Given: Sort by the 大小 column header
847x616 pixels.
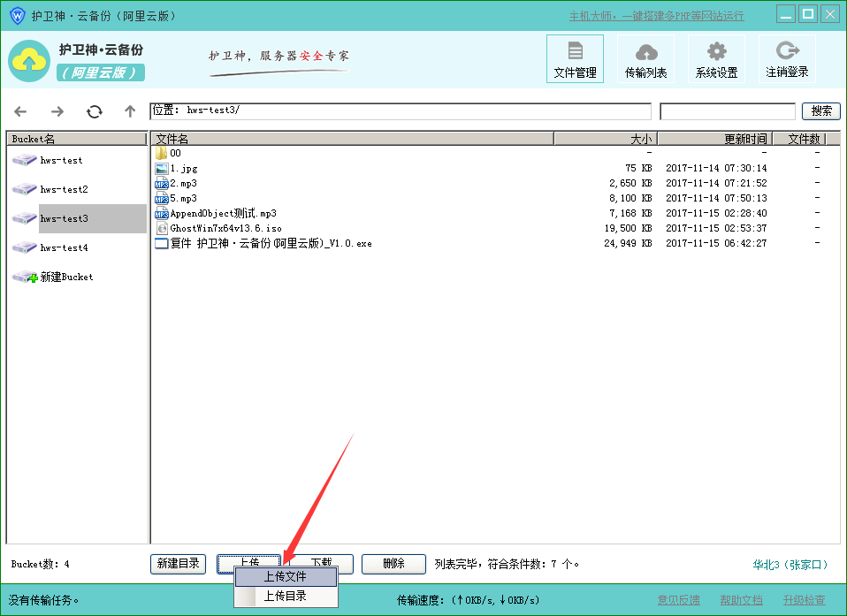Looking at the screenshot, I should point(605,139).
